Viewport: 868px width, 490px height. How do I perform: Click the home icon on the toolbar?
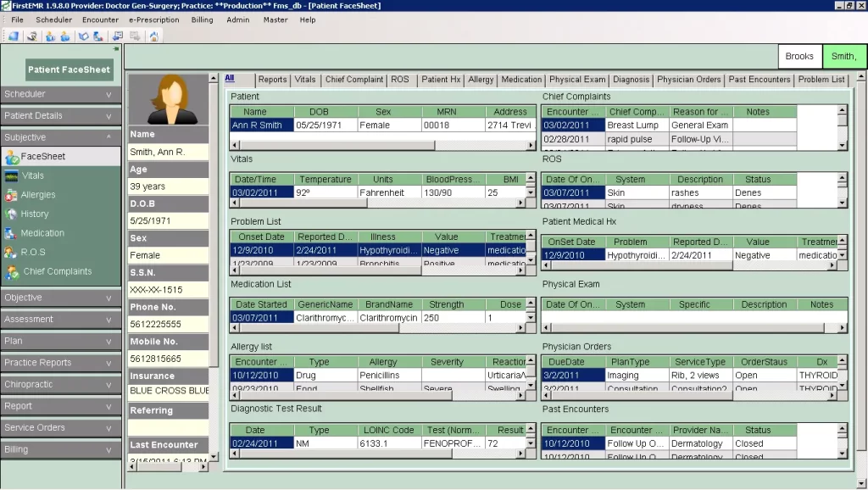[154, 36]
